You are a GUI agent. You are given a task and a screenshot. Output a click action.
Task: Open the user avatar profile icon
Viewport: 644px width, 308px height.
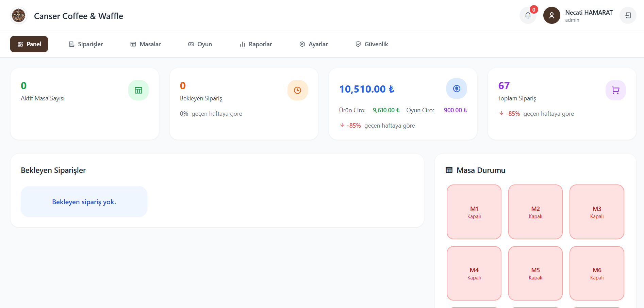click(551, 15)
